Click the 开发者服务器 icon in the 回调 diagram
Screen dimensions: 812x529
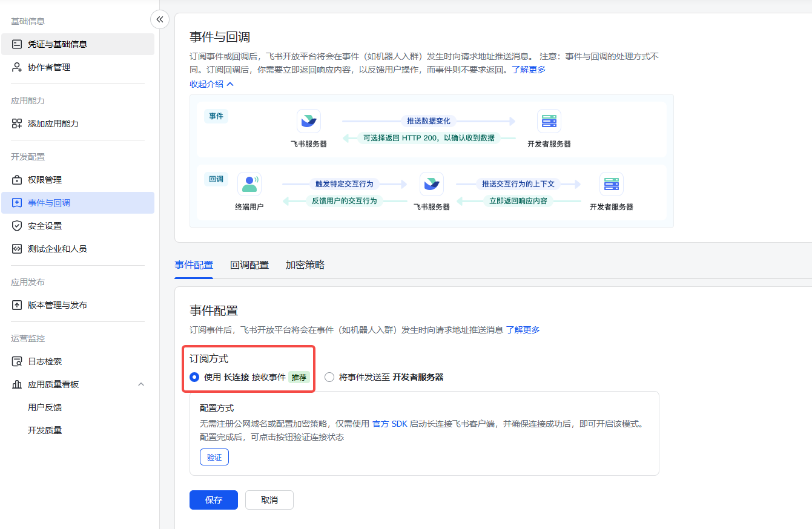(612, 184)
